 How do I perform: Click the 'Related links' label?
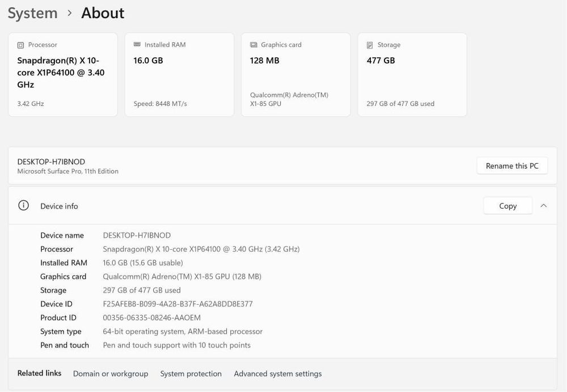[x=40, y=373]
